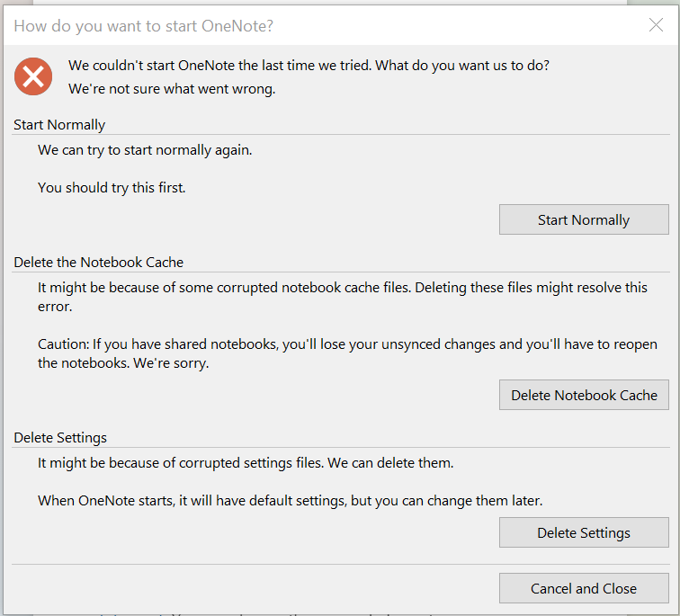This screenshot has width=680, height=616.
Task: Select the 'Delete Settings' section heading
Action: coord(60,438)
